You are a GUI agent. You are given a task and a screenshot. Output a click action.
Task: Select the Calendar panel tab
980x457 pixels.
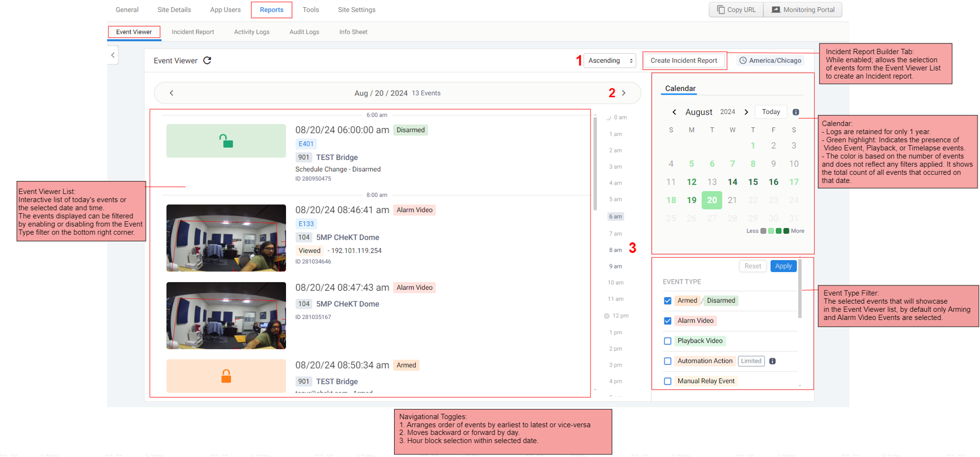(680, 88)
